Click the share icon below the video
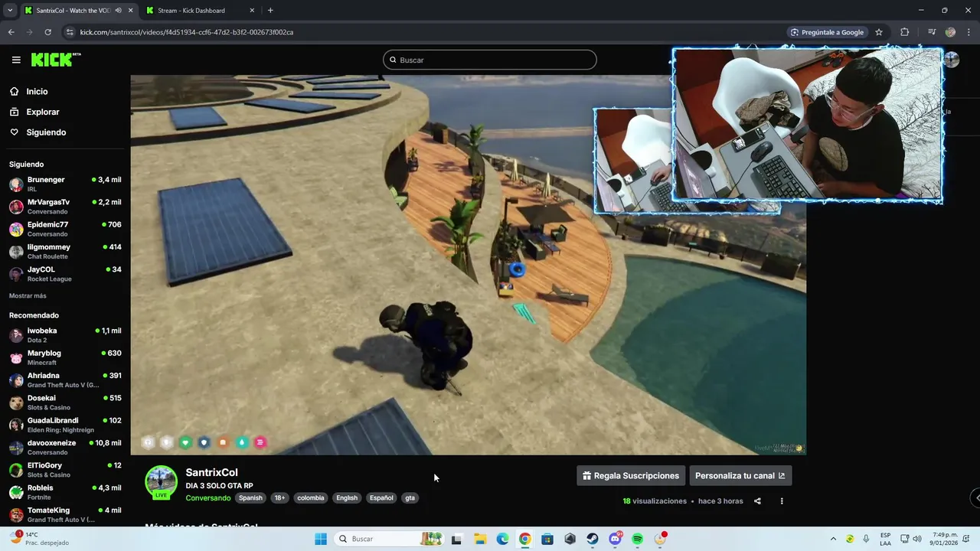This screenshot has width=980, height=551. click(x=757, y=501)
